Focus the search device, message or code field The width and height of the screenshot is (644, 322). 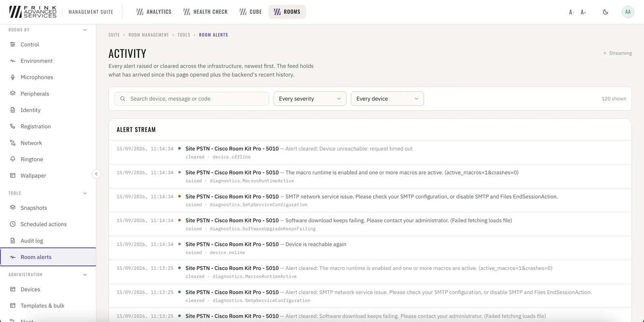click(192, 99)
